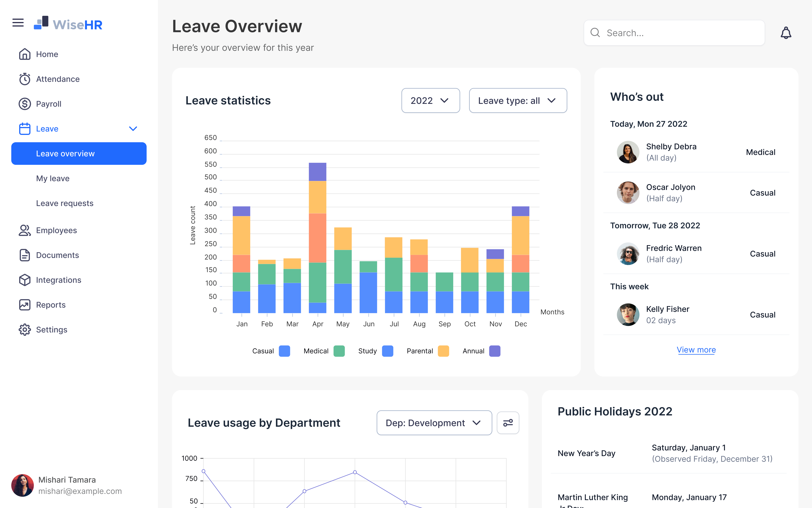
Task: Click the Reports chart icon
Action: pos(24,305)
